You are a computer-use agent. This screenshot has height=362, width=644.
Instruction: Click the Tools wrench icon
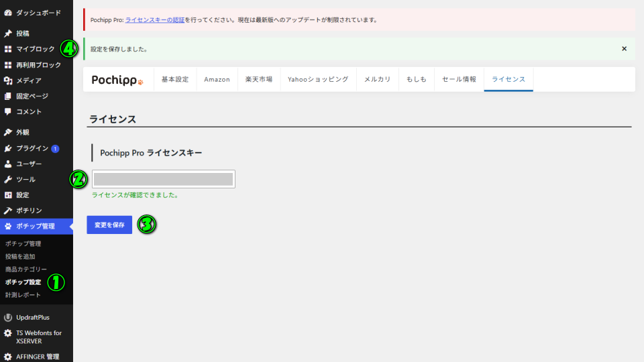click(x=8, y=180)
